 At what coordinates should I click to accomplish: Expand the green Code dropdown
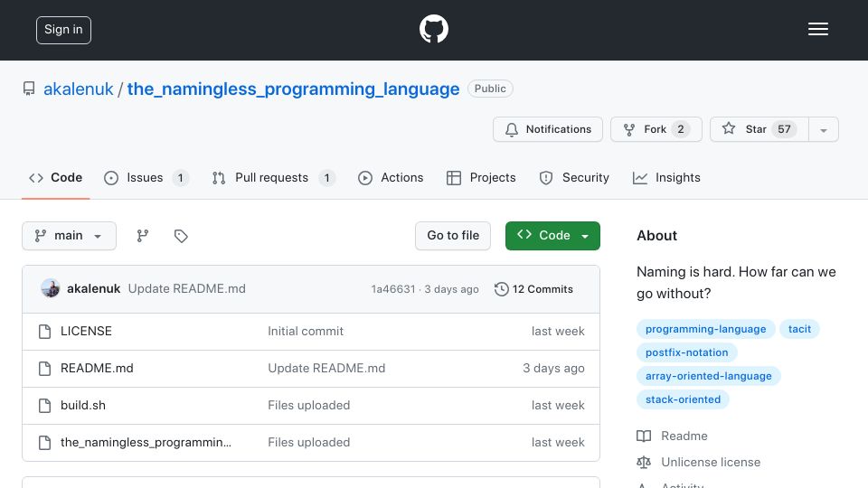(552, 236)
